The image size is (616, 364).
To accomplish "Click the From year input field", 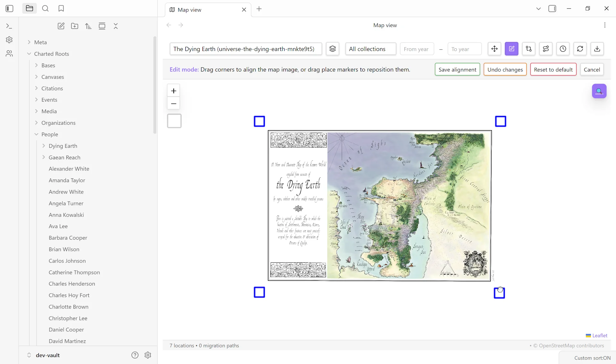I will 417,49.
